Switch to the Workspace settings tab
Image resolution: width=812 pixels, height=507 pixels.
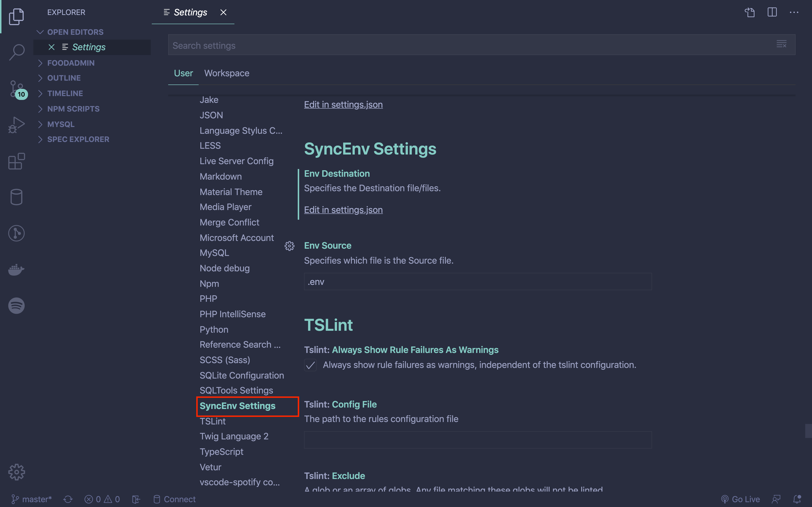click(226, 73)
